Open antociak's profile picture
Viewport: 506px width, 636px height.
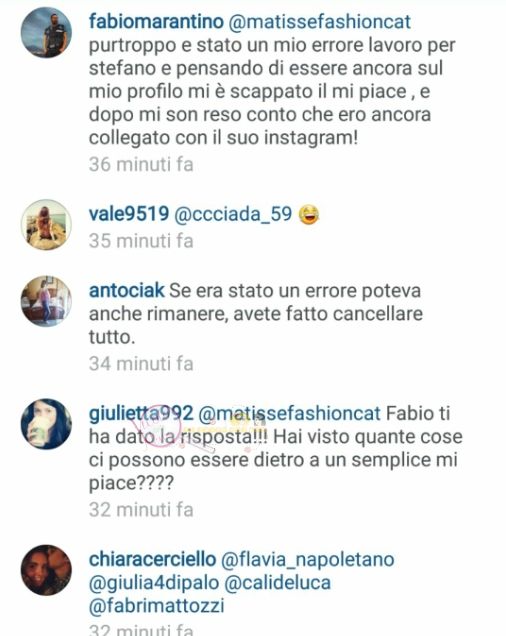pos(46,301)
